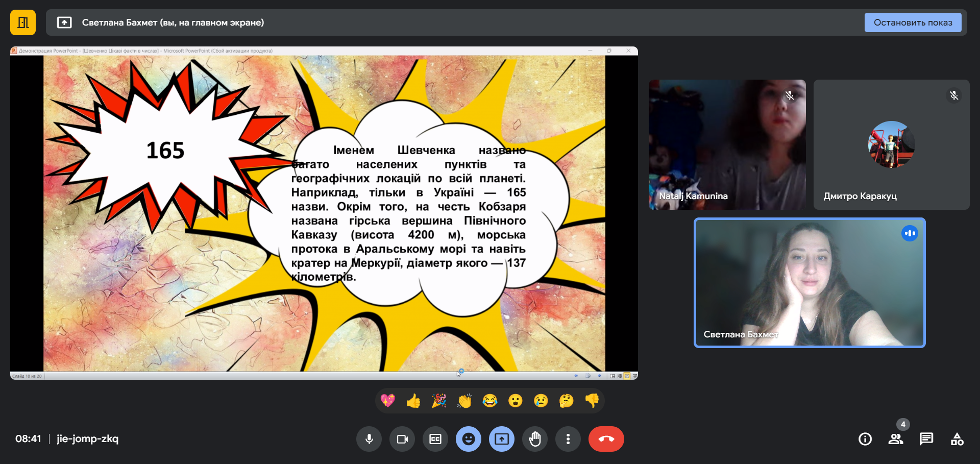Send the thumbs down reaction

coord(592,401)
